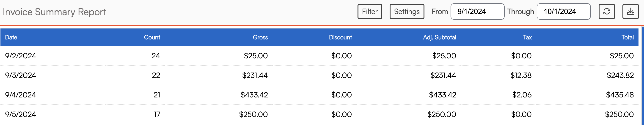Select the 9/4/2024 row date
644x125 pixels.
coord(20,95)
